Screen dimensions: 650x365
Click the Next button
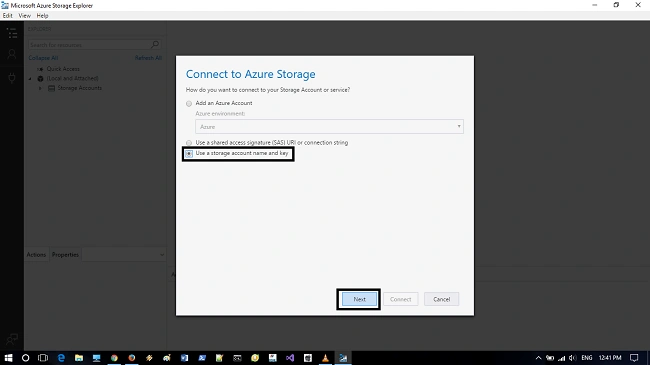(359, 299)
